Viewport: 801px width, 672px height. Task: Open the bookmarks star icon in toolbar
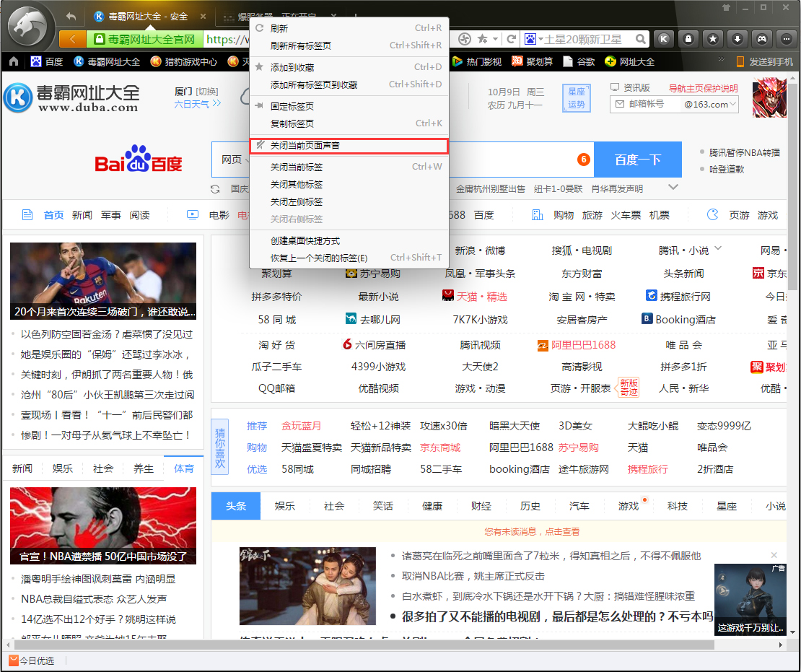pos(713,39)
